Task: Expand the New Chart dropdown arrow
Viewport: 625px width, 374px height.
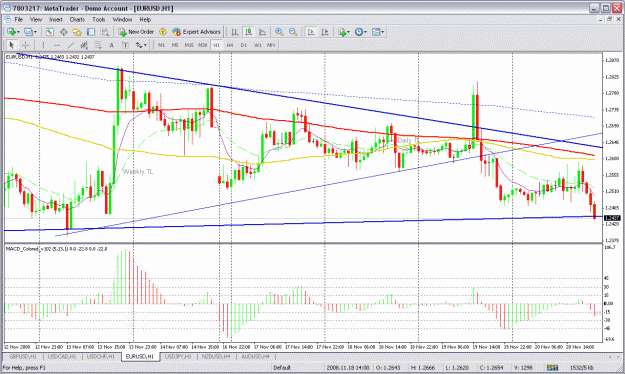Action: (x=18, y=32)
